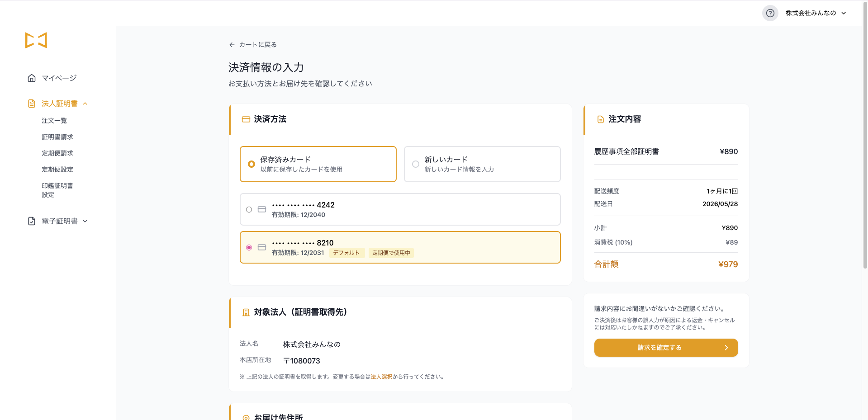Select the 保存済みカード payment option

pos(318,164)
